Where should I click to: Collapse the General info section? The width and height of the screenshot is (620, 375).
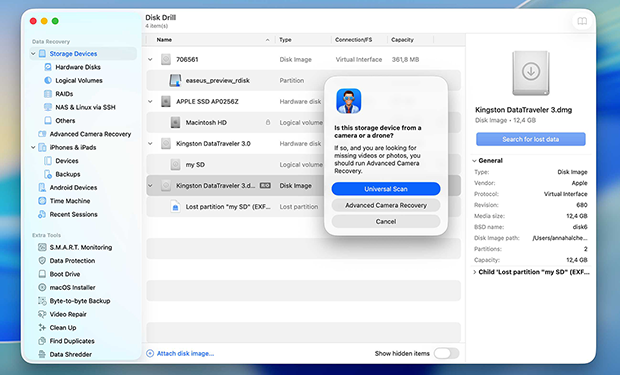click(x=474, y=161)
